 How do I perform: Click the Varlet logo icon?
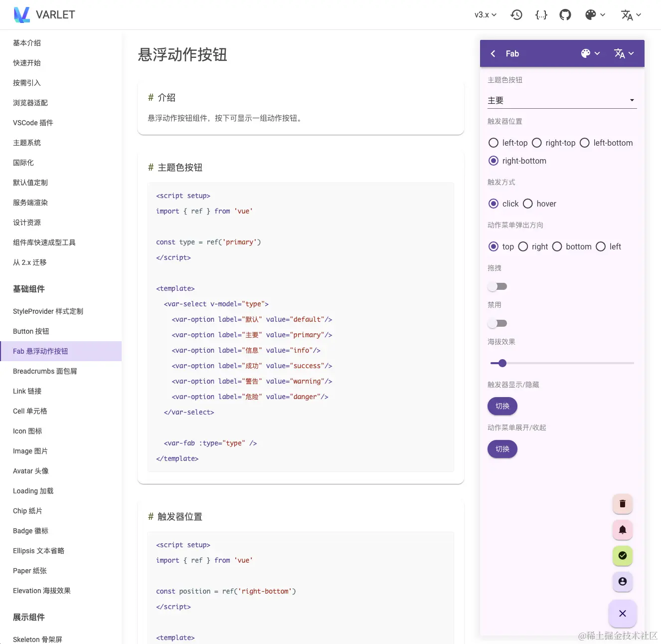point(22,14)
